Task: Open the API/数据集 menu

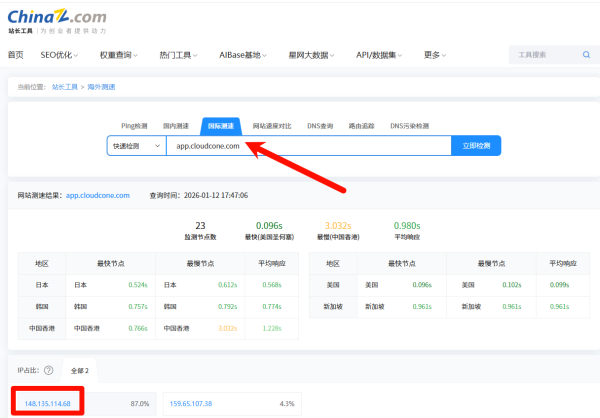Action: [x=379, y=55]
